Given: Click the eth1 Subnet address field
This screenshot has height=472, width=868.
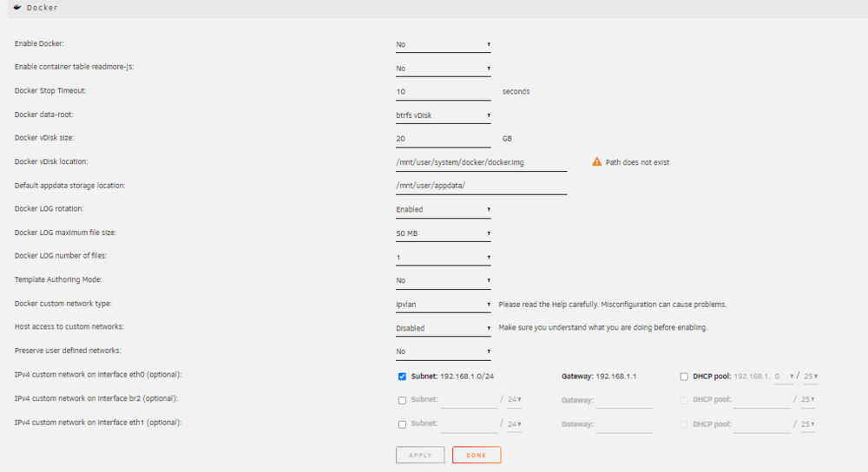Looking at the screenshot, I should [x=469, y=424].
